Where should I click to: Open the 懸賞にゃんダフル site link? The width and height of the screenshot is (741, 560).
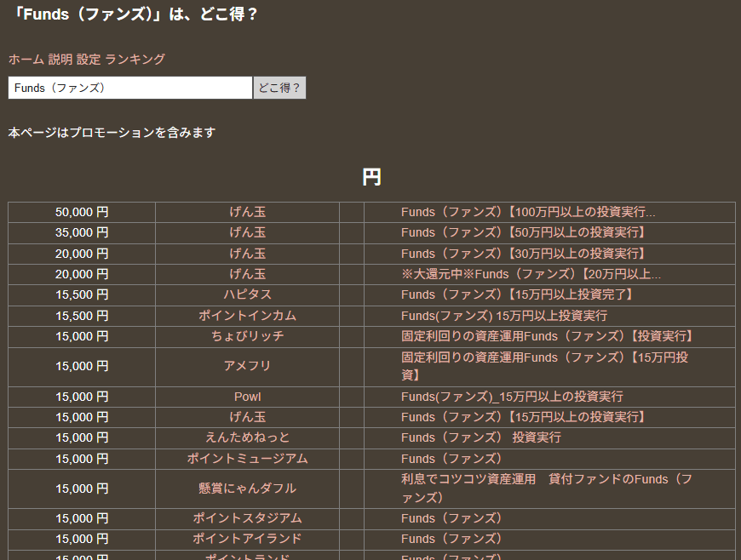tap(247, 489)
